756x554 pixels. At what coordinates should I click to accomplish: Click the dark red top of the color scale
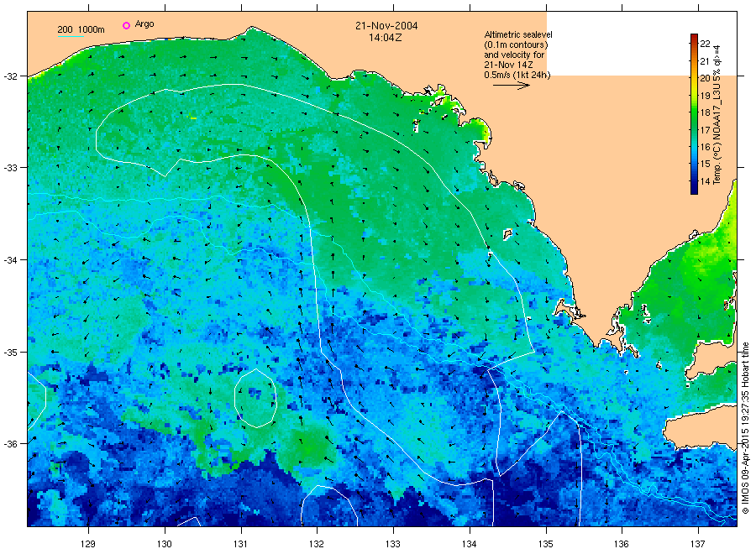click(x=694, y=37)
